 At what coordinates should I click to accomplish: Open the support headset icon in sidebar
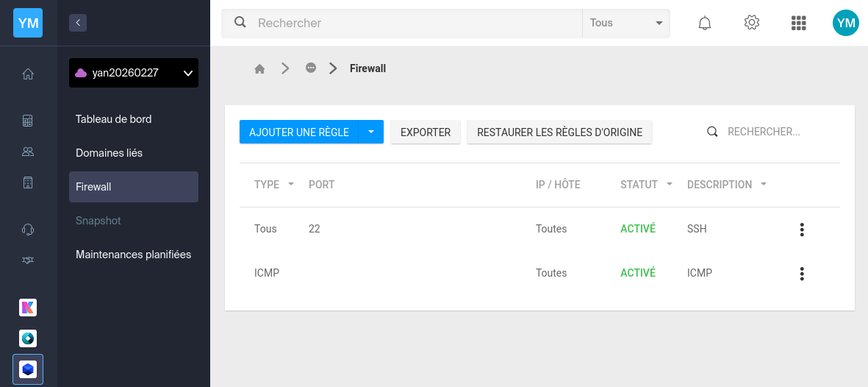tap(28, 230)
